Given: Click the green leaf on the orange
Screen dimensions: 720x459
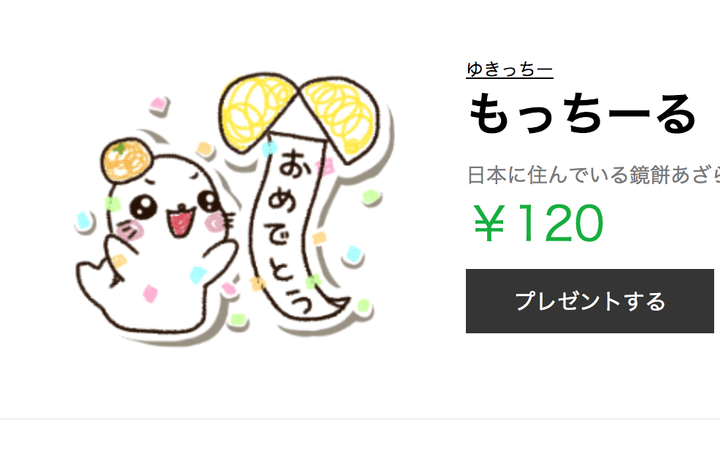Looking at the screenshot, I should coord(119,148).
